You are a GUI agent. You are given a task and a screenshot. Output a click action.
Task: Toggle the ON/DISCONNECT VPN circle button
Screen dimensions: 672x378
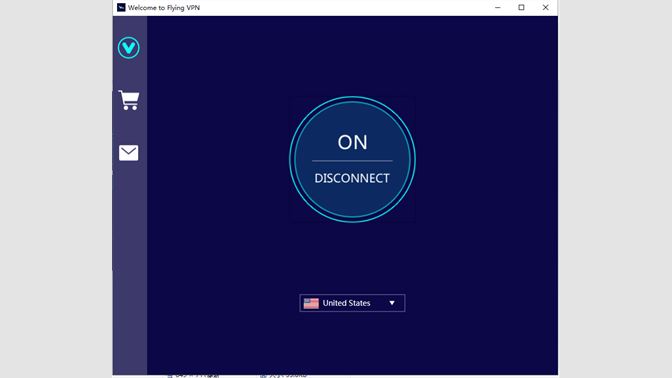click(x=352, y=159)
